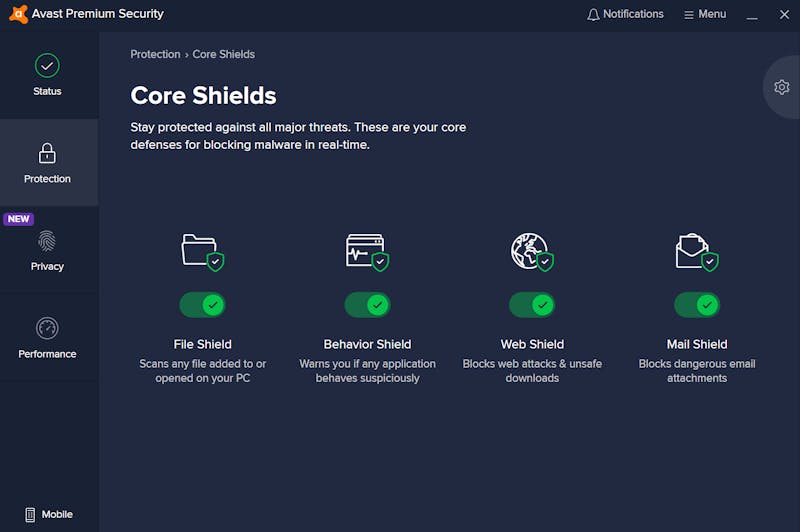Open the Menu hamburger button
Image resolution: width=800 pixels, height=532 pixels.
pos(705,14)
